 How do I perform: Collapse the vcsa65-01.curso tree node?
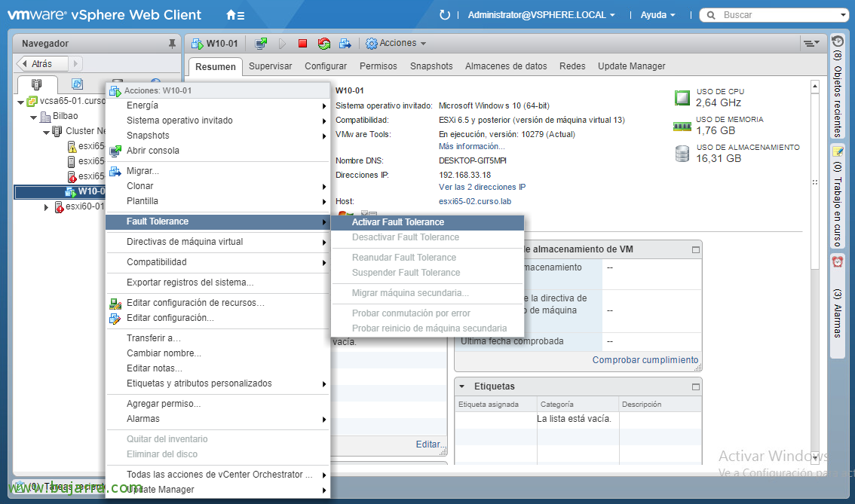coord(20,102)
